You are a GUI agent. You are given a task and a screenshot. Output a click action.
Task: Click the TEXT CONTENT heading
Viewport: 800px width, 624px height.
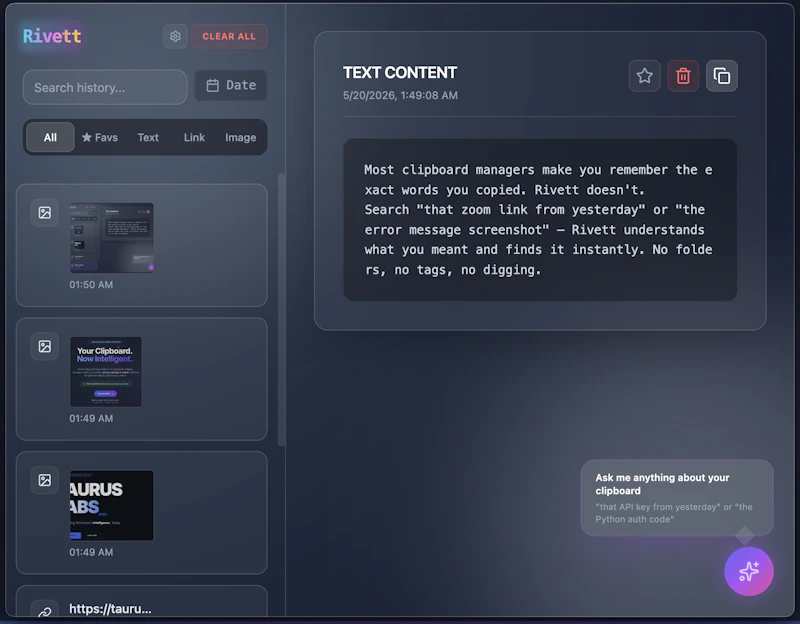point(400,72)
